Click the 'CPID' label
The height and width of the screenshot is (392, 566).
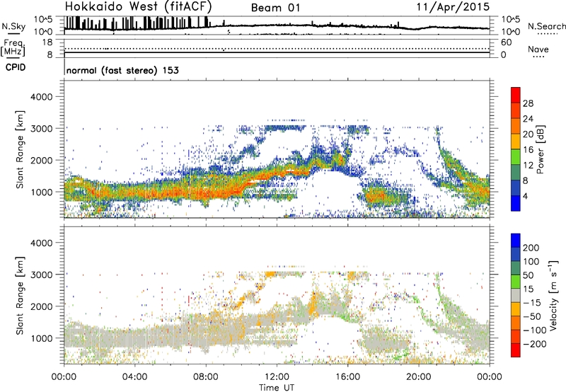pyautogui.click(x=16, y=67)
